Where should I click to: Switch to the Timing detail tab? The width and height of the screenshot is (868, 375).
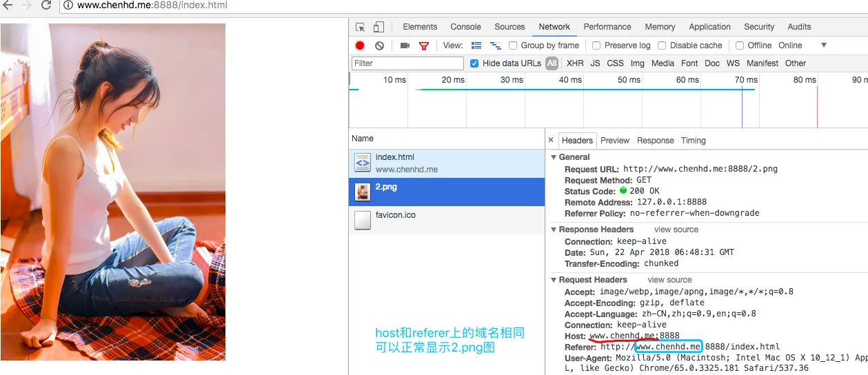point(694,141)
